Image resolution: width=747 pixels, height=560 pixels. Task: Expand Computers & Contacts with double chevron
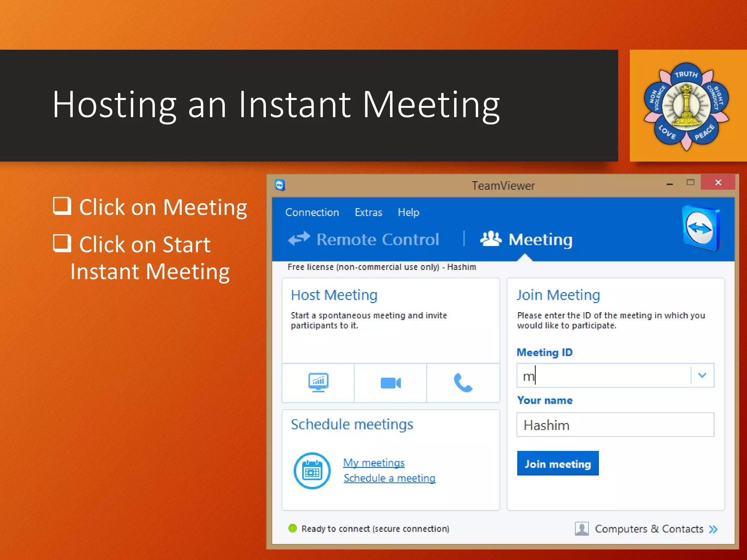tap(713, 529)
